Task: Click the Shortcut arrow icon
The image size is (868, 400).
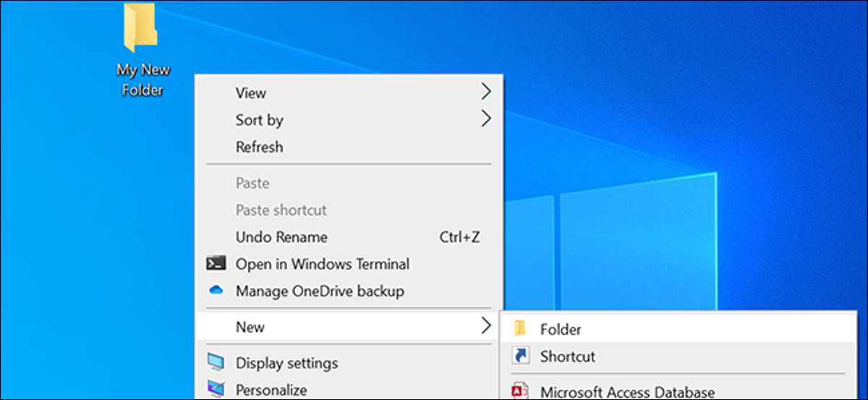Action: tap(519, 356)
